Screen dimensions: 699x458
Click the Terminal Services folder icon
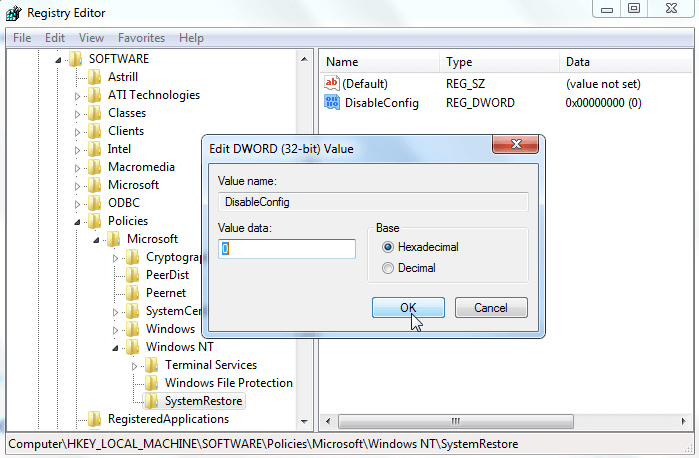point(152,365)
